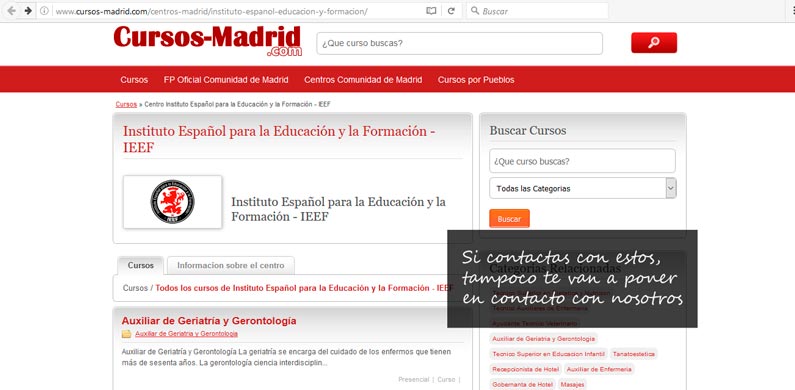Click Todos los cursos de Instituto Español text

coord(305,288)
